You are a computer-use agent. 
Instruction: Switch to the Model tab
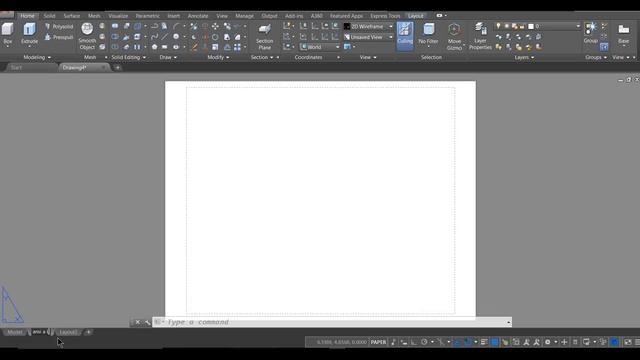click(x=15, y=332)
